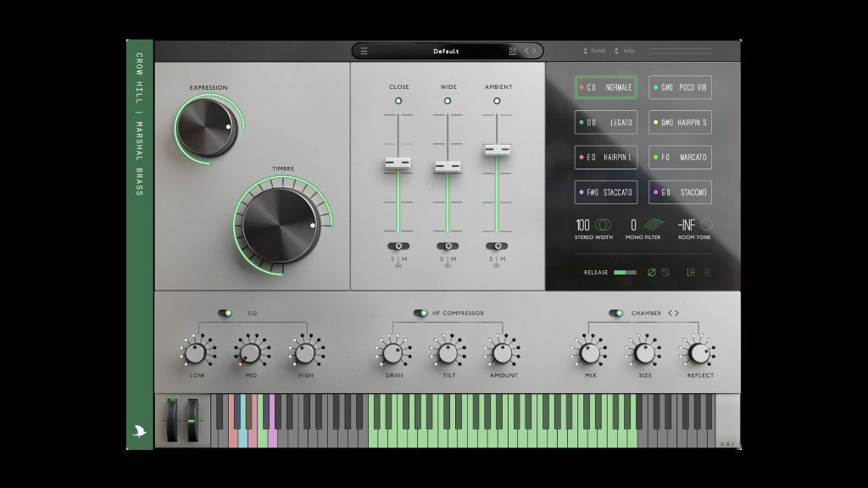The width and height of the screenshot is (868, 488).
Task: Go to next preset arrow
Action: click(x=534, y=51)
